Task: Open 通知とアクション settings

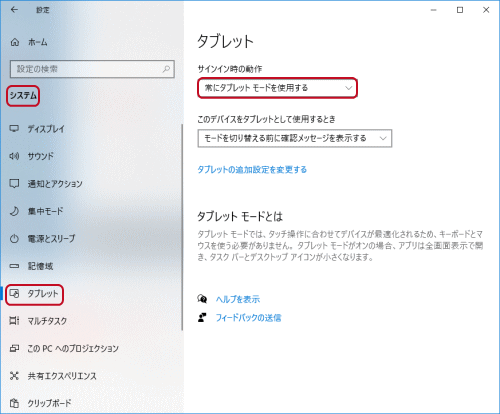Action: click(55, 184)
